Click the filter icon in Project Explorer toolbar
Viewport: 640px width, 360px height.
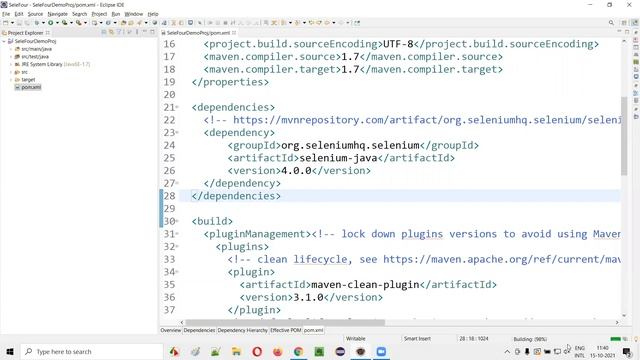point(119,33)
